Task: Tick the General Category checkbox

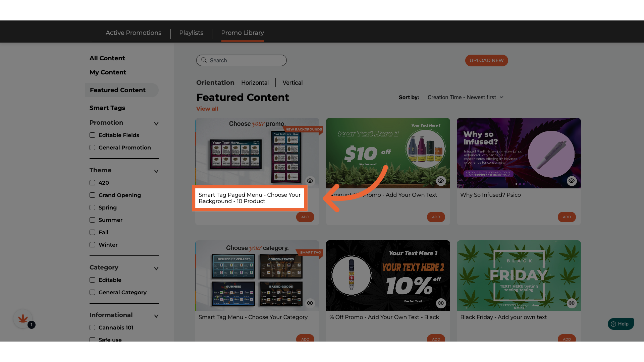Action: [93, 292]
